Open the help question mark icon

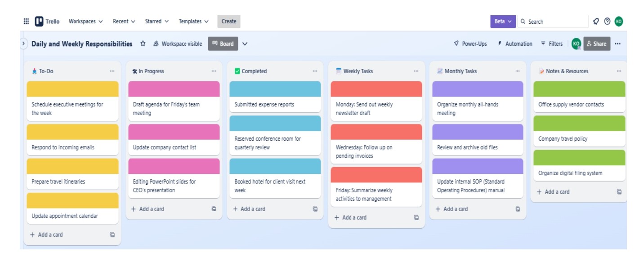[x=607, y=21]
